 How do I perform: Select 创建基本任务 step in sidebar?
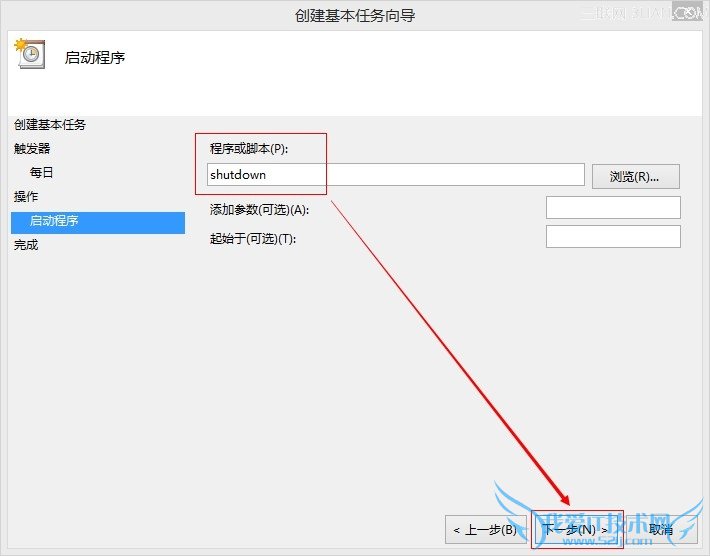[x=50, y=125]
